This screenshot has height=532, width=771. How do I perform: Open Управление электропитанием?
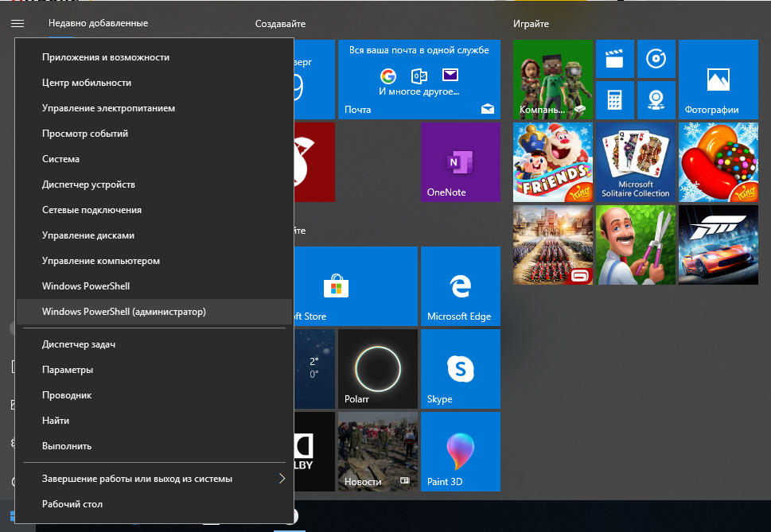154,108
